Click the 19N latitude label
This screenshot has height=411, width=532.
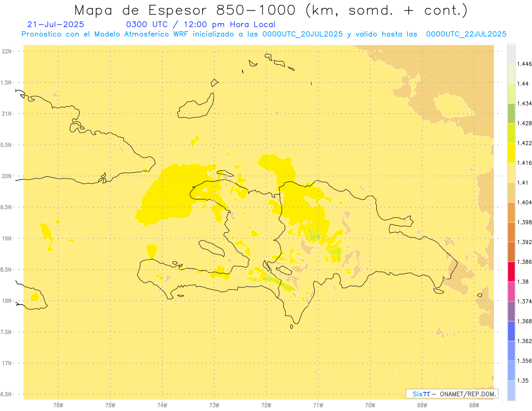7,239
